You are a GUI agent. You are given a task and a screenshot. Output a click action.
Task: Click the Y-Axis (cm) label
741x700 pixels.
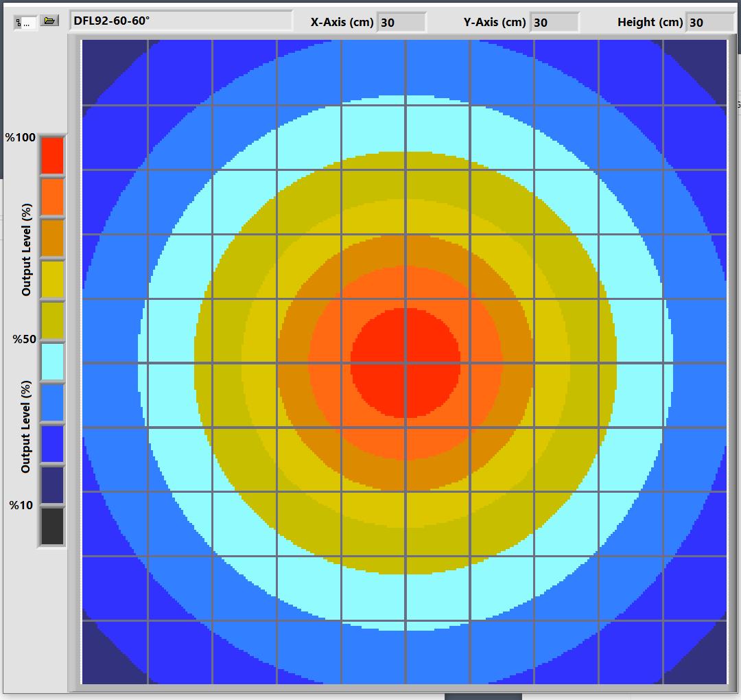[x=495, y=22]
